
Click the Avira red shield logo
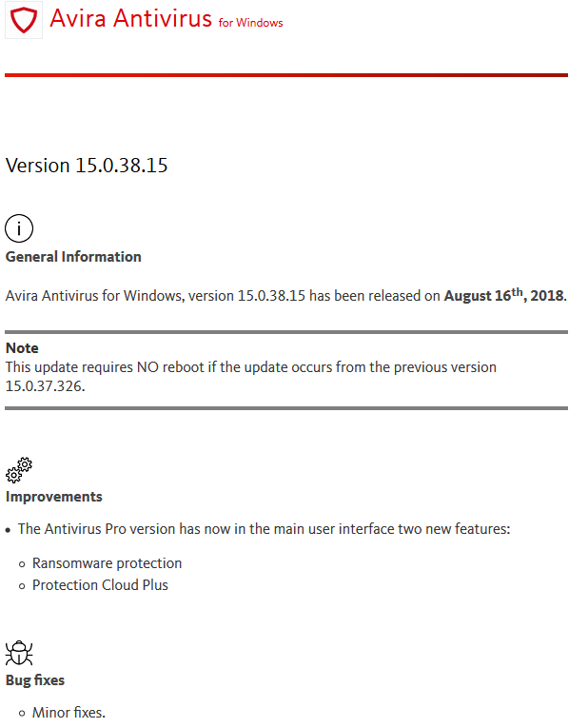tap(24, 20)
